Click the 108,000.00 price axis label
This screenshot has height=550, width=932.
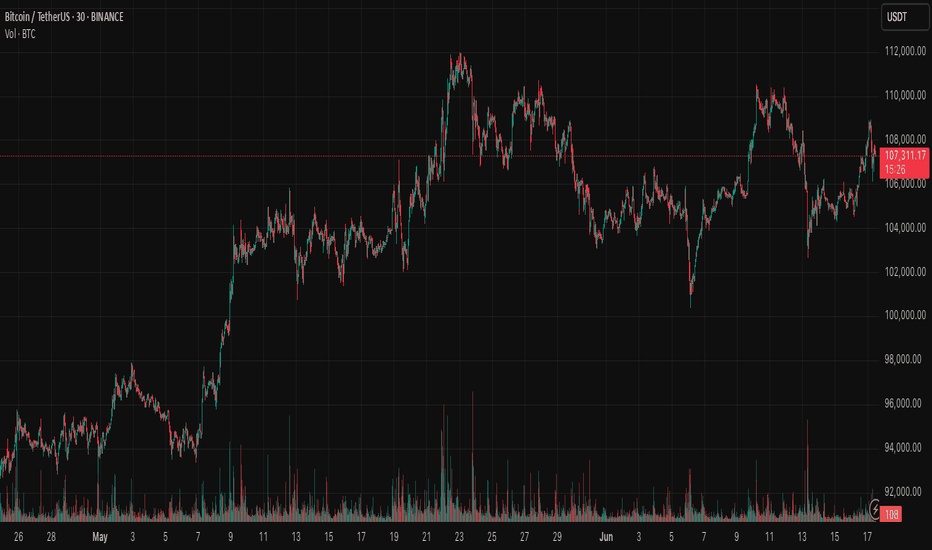pos(905,139)
